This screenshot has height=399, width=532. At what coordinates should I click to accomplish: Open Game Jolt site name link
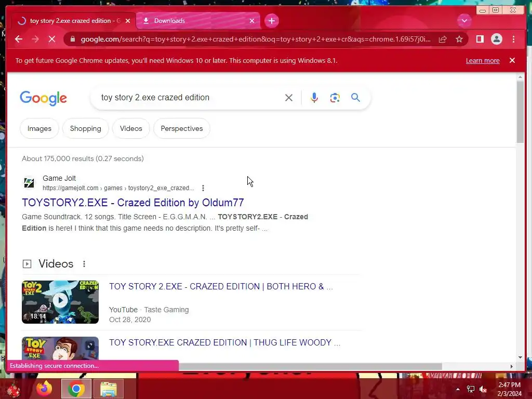point(59,178)
